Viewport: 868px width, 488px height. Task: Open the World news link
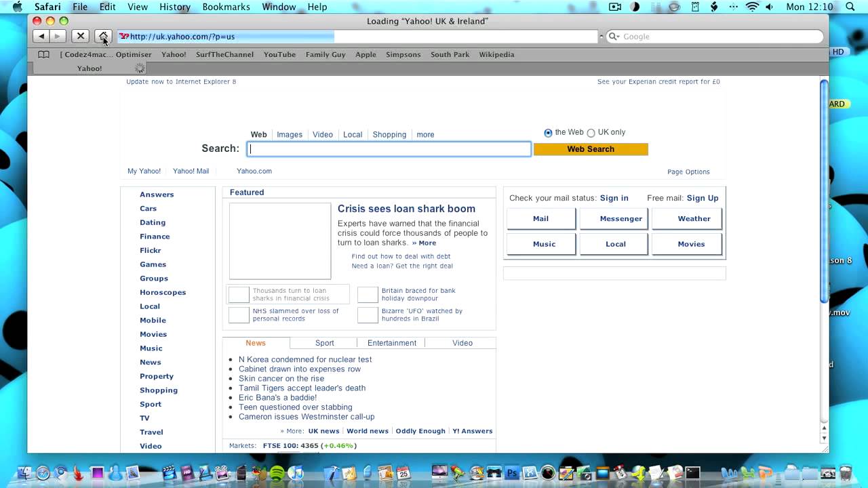(x=368, y=431)
